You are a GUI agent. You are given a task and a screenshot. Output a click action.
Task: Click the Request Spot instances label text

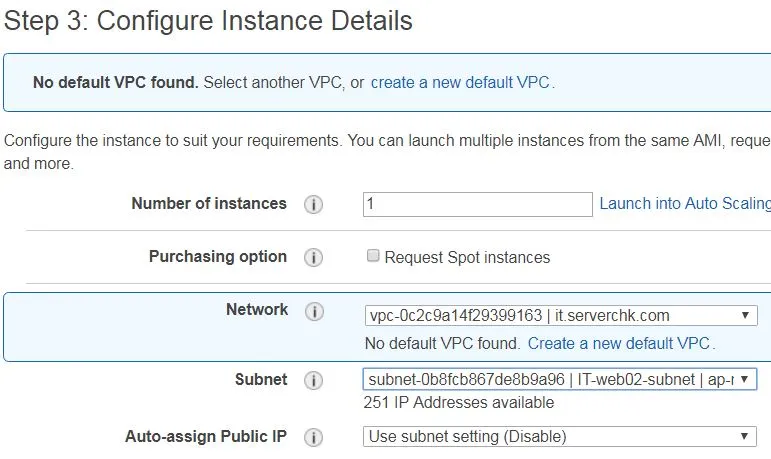467,257
